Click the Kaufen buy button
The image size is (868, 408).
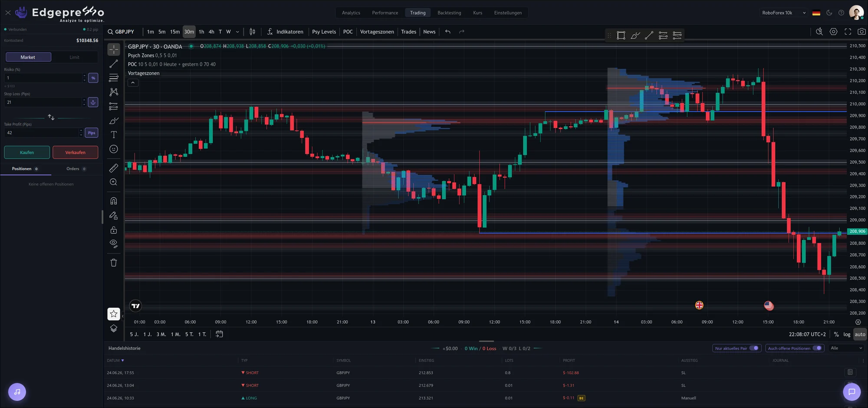click(27, 152)
